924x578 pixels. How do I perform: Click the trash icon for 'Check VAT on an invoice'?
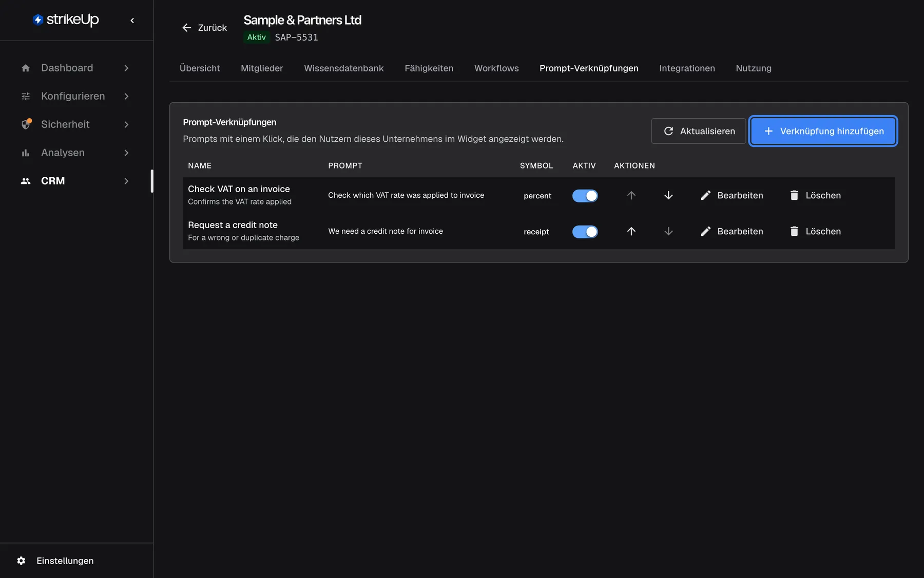794,195
